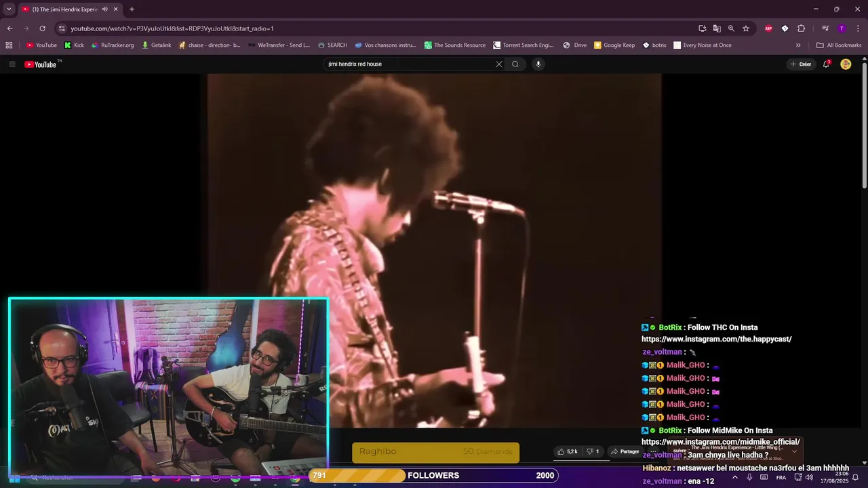Open the Chrome extensions puzzle menu
Screen dimensions: 868x488
click(x=801, y=28)
